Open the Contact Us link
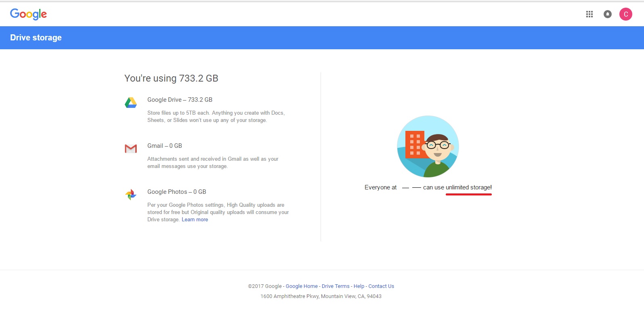The image size is (644, 317). 381,286
